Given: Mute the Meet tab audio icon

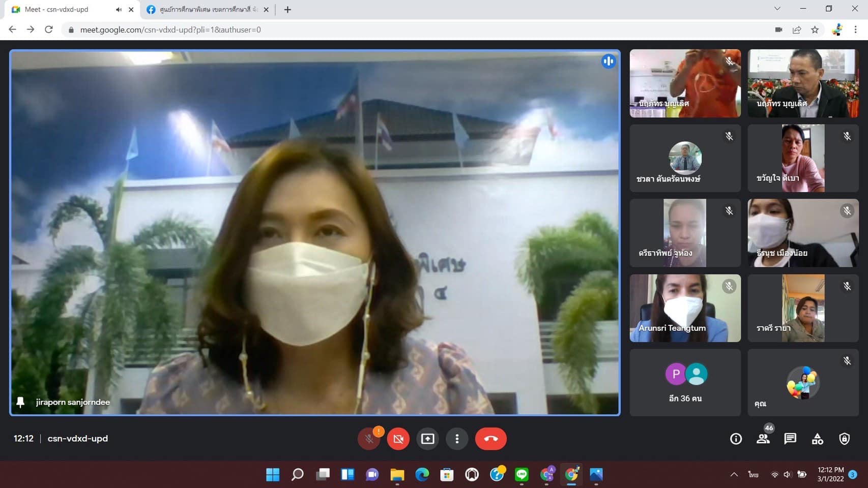Looking at the screenshot, I should (119, 9).
